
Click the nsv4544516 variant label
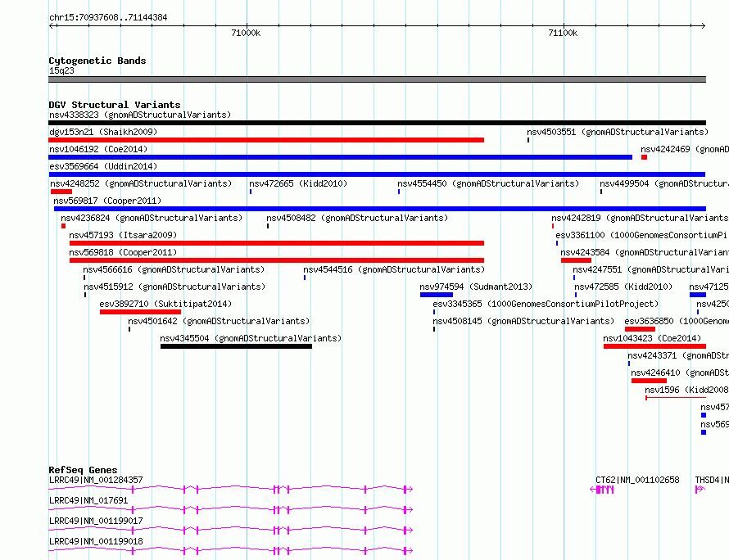pos(394,269)
